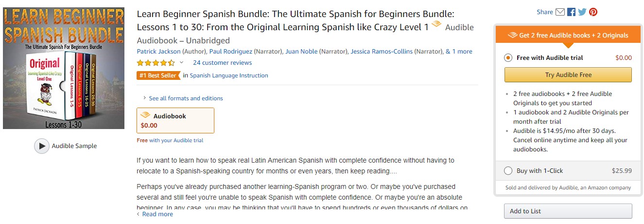Select Buy with 1-Click radio option

click(x=508, y=171)
